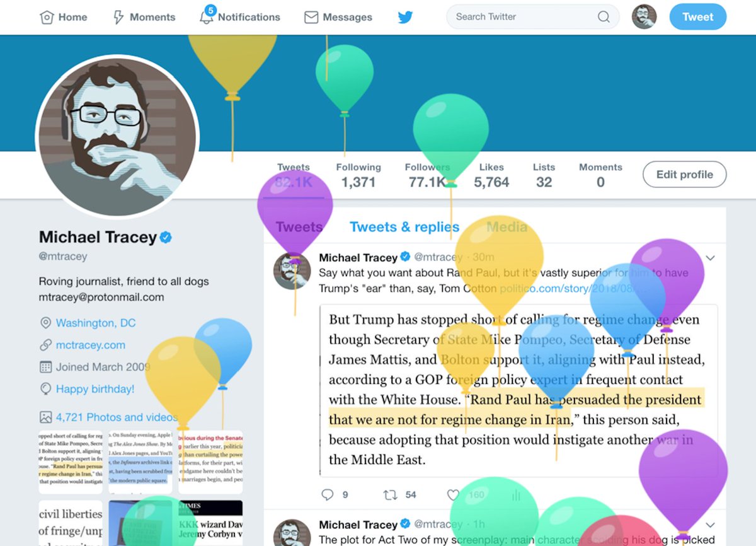Image resolution: width=756 pixels, height=546 pixels.
Task: Click the reply bubble icon on first tweet
Action: pos(328,495)
